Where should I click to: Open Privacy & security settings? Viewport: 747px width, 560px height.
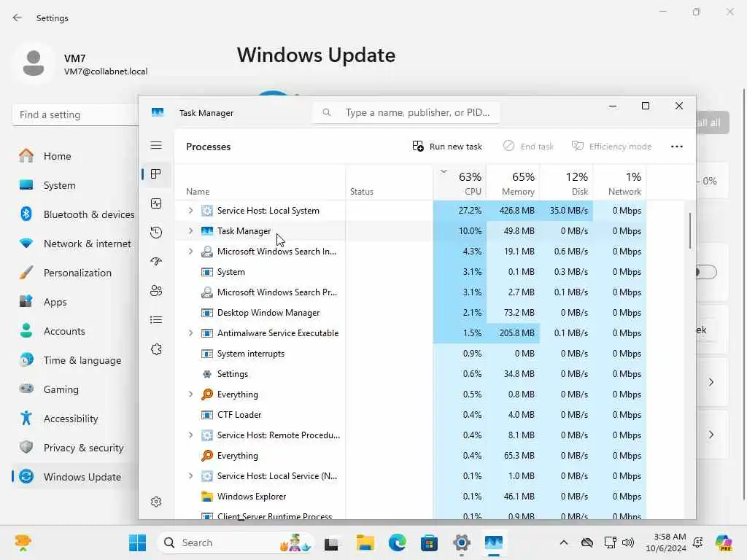(x=76, y=448)
